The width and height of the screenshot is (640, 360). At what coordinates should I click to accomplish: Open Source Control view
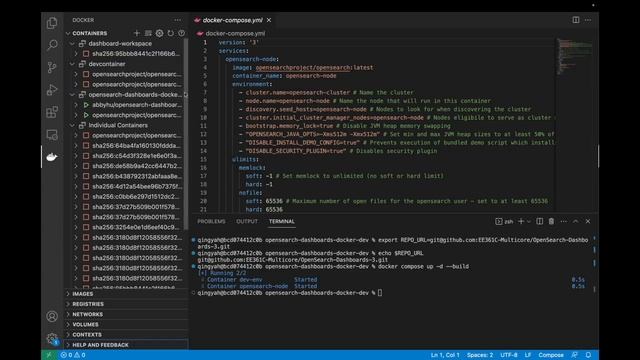(x=52, y=67)
